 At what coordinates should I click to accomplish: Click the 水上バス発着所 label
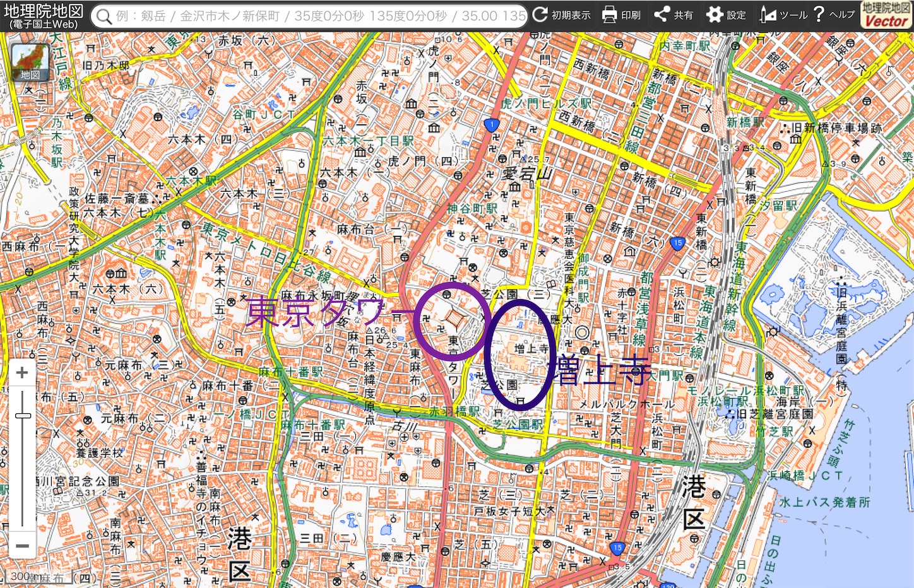pyautogui.click(x=825, y=502)
